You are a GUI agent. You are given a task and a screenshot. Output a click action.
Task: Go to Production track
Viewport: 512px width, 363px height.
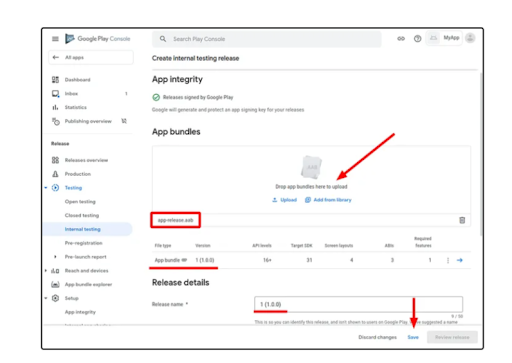(78, 174)
